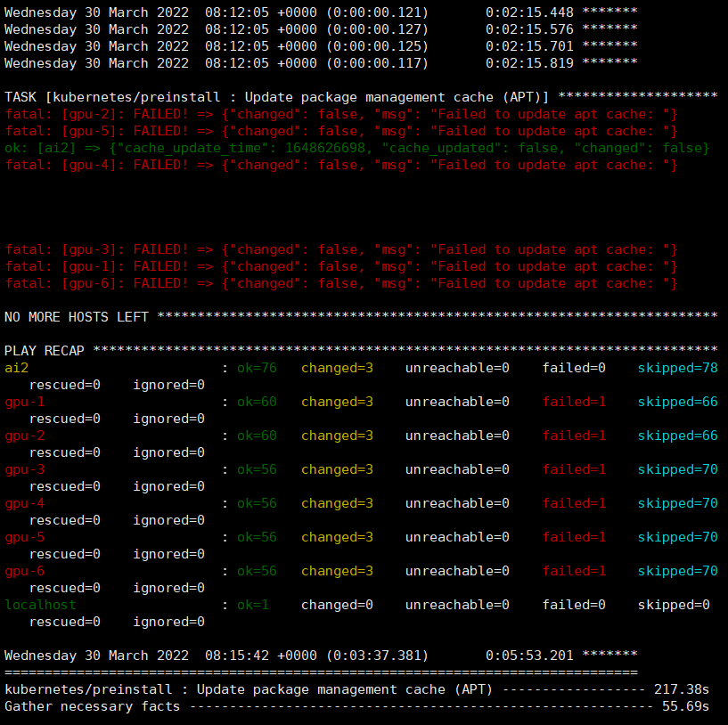728x725 pixels.
Task: Select the fatal gpu-2 FAILED line
Action: click(x=341, y=114)
